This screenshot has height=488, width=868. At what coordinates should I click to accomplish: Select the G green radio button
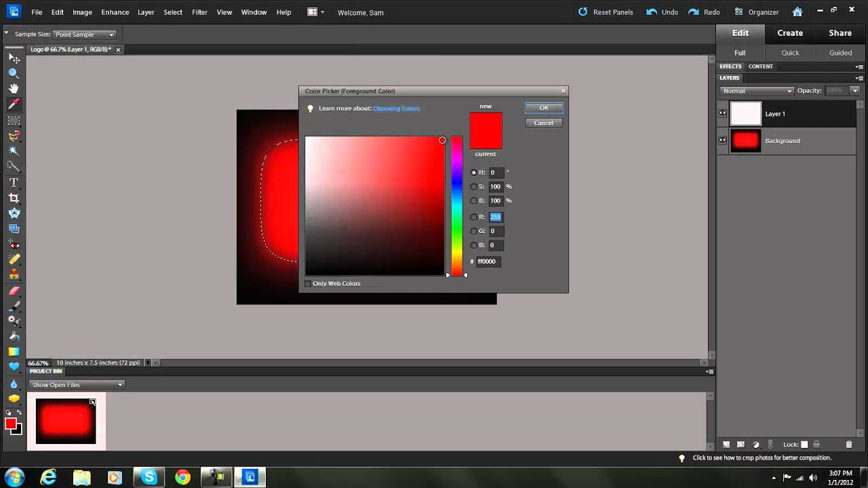474,231
